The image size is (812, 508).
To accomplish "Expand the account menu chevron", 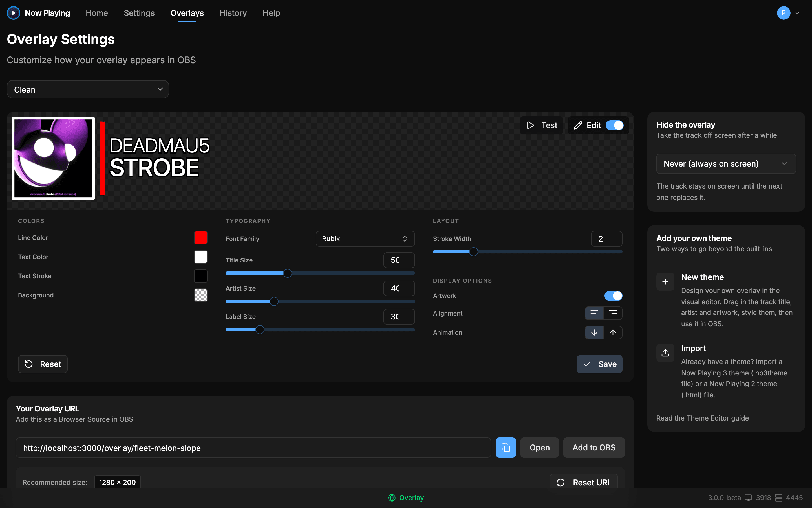I will (797, 13).
